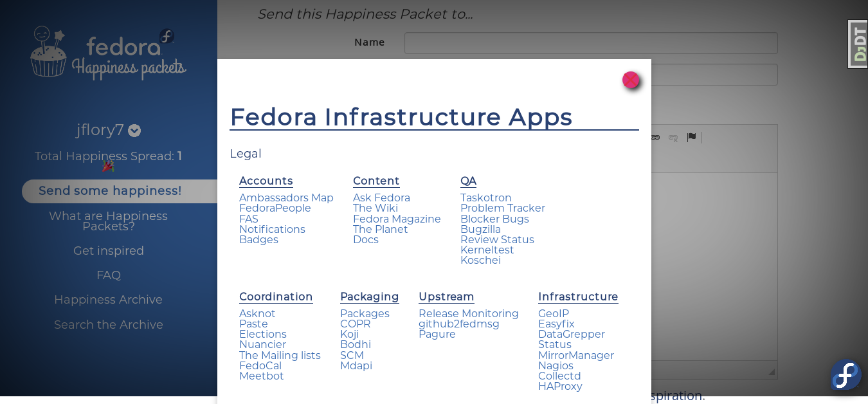The image size is (868, 404).
Task: Open the Pagure link
Action: tap(437, 335)
